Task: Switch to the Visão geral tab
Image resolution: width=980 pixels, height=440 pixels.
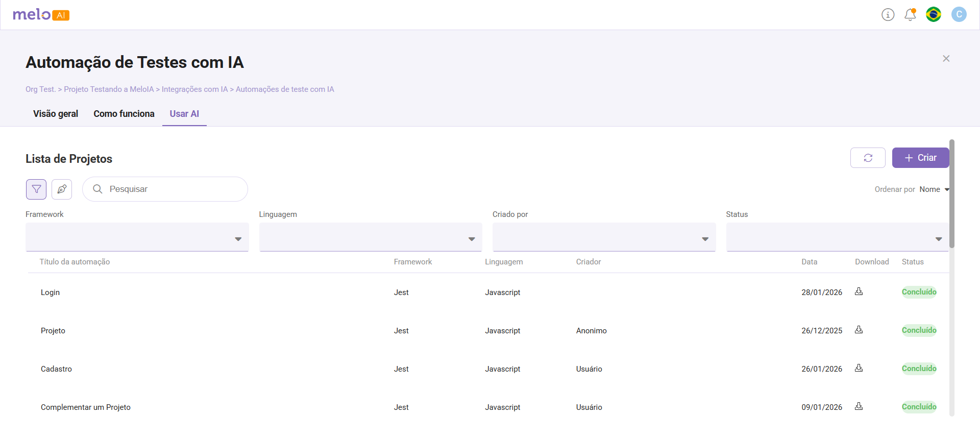Action: click(56, 114)
